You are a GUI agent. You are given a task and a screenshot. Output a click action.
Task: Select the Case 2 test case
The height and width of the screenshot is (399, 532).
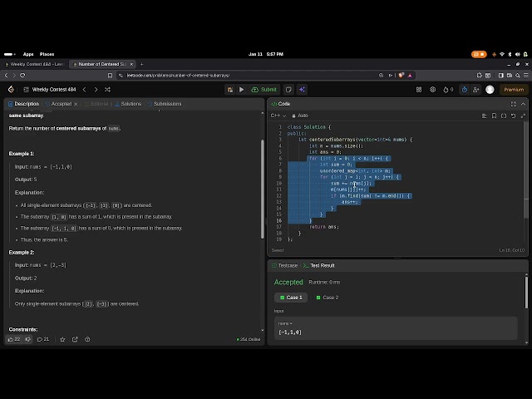click(x=328, y=298)
